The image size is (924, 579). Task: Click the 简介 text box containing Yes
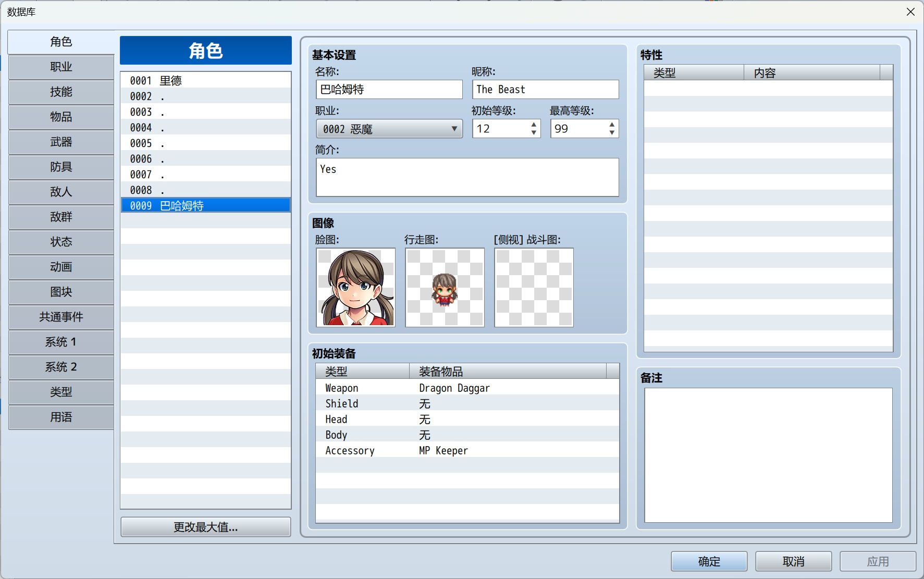click(x=467, y=177)
